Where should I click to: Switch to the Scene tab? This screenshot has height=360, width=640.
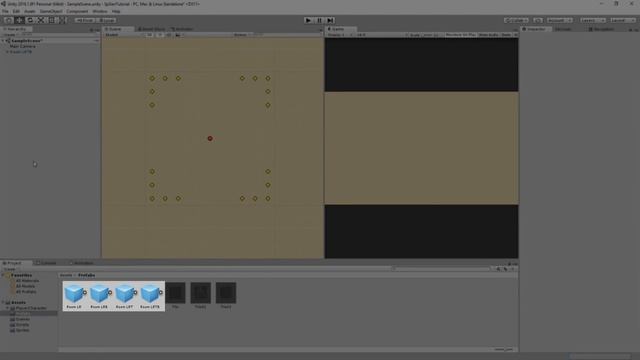pyautogui.click(x=118, y=29)
